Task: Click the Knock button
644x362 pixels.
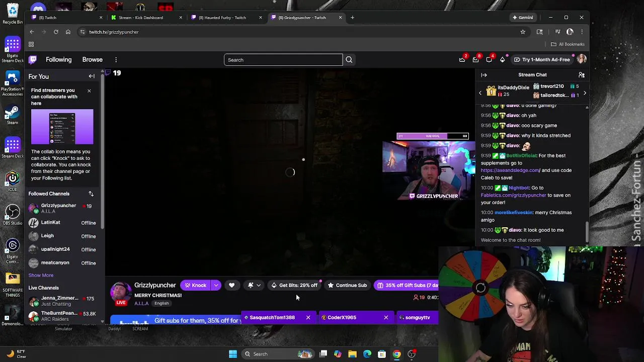Action: (x=195, y=285)
